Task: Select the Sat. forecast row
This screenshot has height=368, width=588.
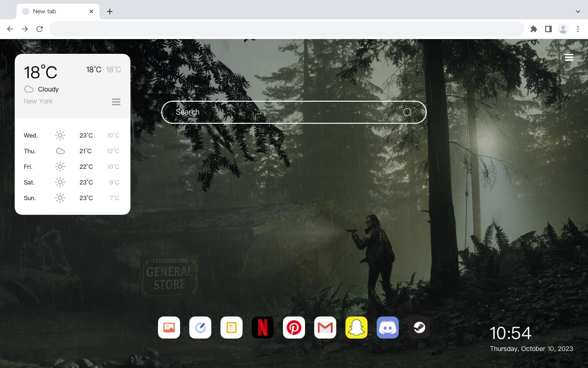Action: tap(72, 182)
